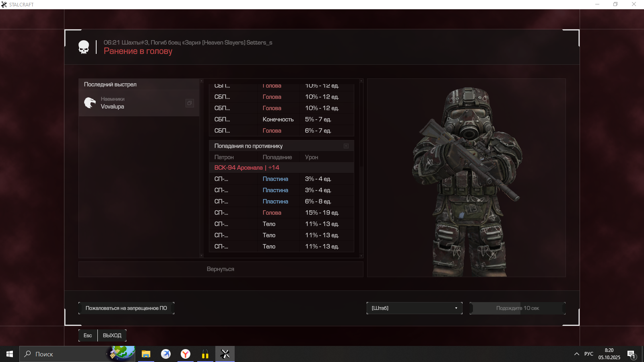The width and height of the screenshot is (644, 362).
Task: Click Пожаловаться на запрещенное ПО button
Action: (x=126, y=308)
